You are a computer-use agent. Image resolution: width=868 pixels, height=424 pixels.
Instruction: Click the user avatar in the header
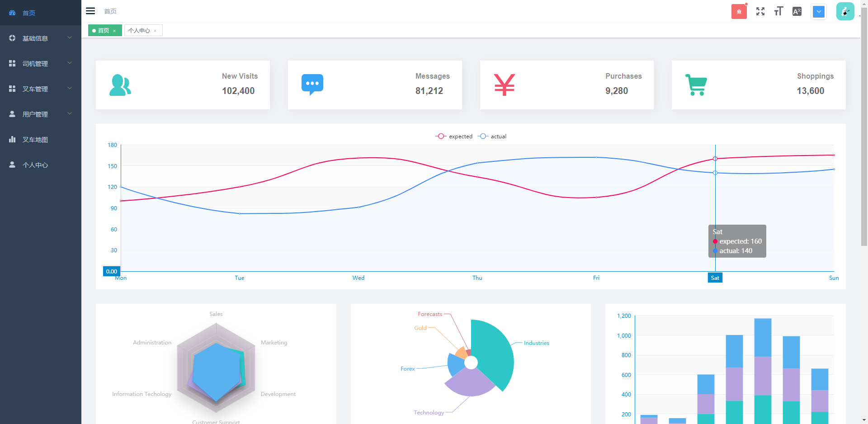(x=844, y=11)
